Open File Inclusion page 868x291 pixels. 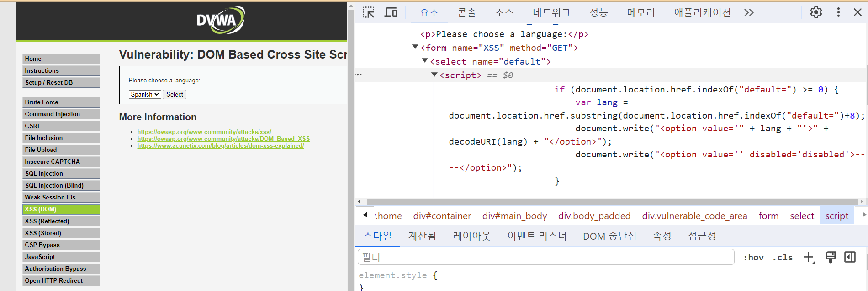tap(61, 138)
